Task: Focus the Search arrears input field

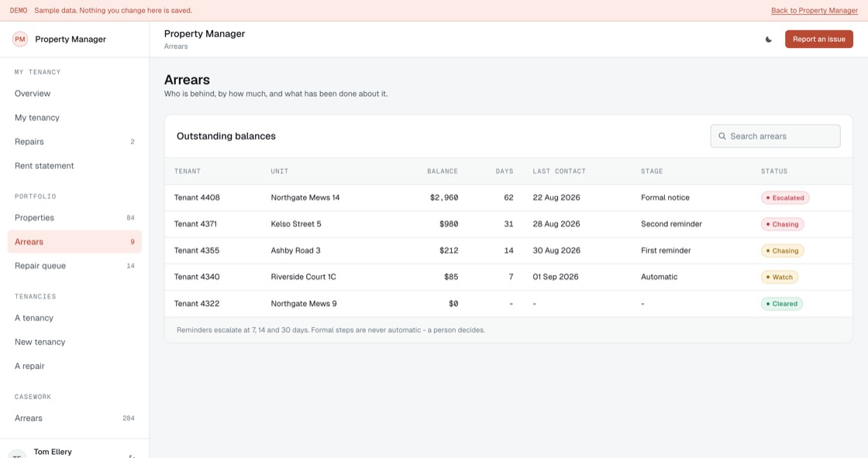Action: [775, 136]
